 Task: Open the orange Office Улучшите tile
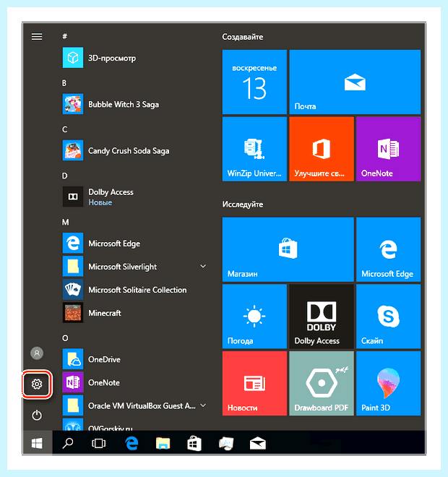pyautogui.click(x=322, y=149)
